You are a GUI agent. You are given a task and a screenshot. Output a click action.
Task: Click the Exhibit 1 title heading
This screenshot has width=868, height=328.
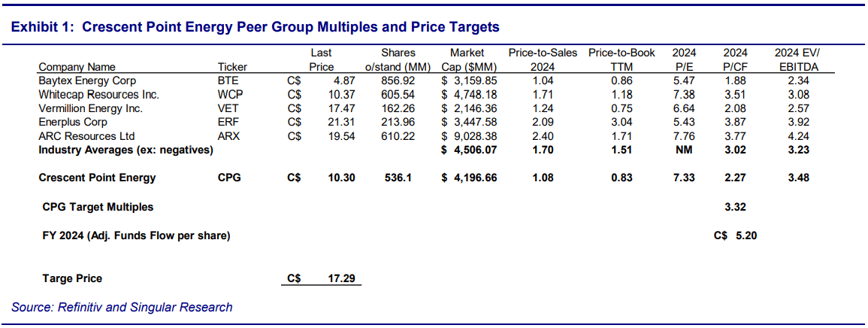pyautogui.click(x=255, y=28)
